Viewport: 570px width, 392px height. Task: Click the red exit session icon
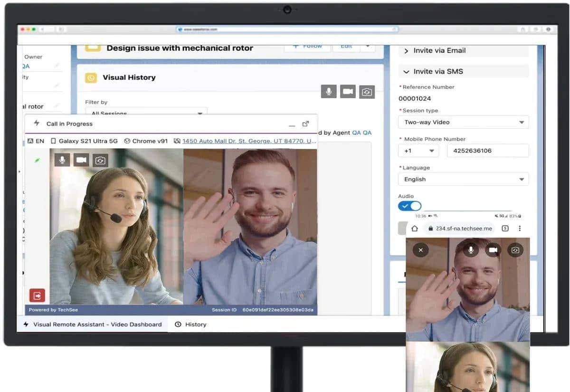click(37, 295)
